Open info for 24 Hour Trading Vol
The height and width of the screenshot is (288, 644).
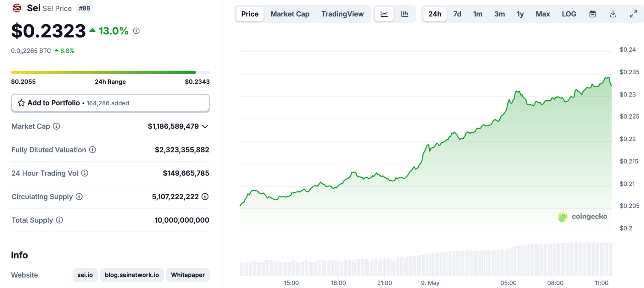pyautogui.click(x=85, y=173)
